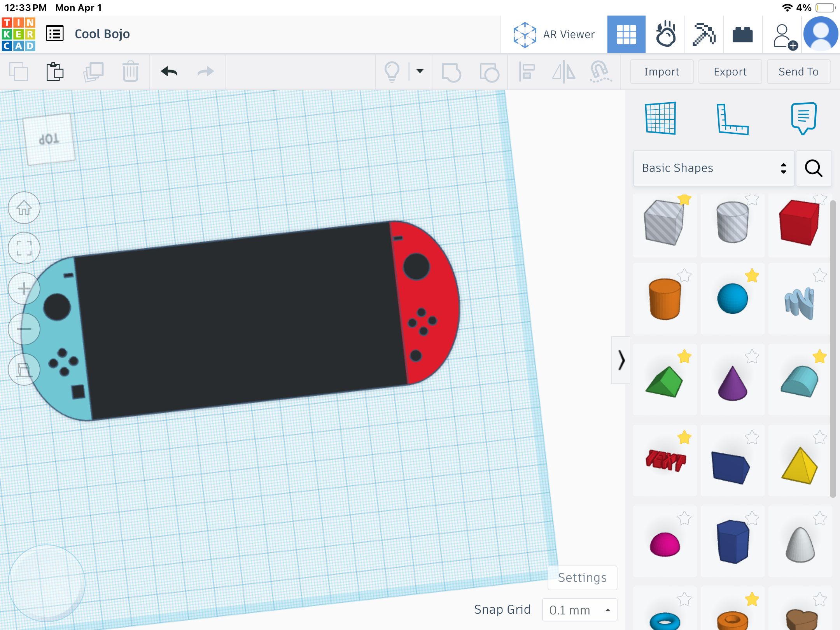Click the Paste clipboard icon
Viewport: 840px width, 630px height.
click(x=55, y=72)
